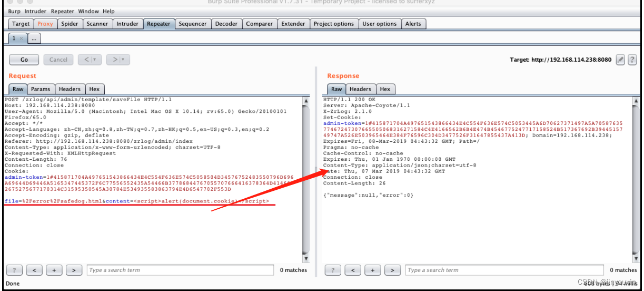
Task: Click the {"message":null,"error":0} response body
Action: coord(368,195)
